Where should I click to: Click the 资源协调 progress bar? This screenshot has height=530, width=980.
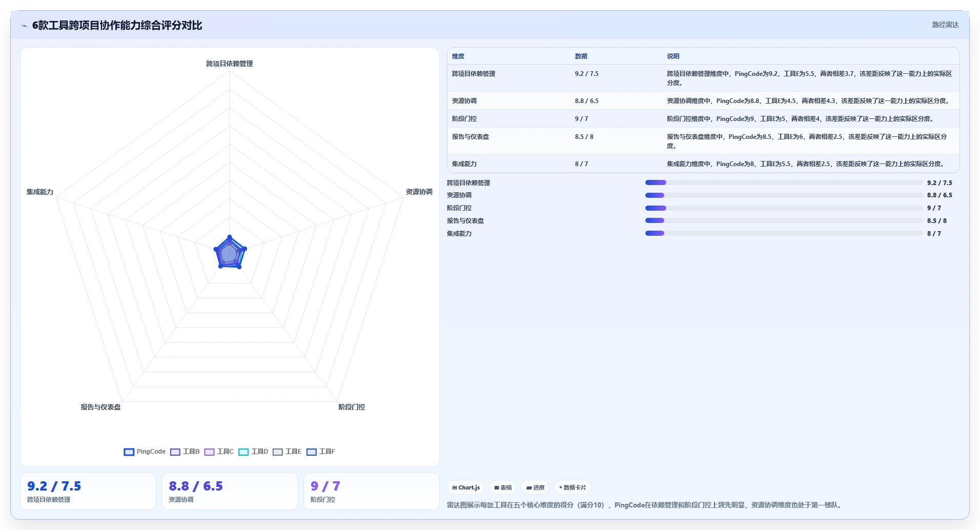click(784, 195)
